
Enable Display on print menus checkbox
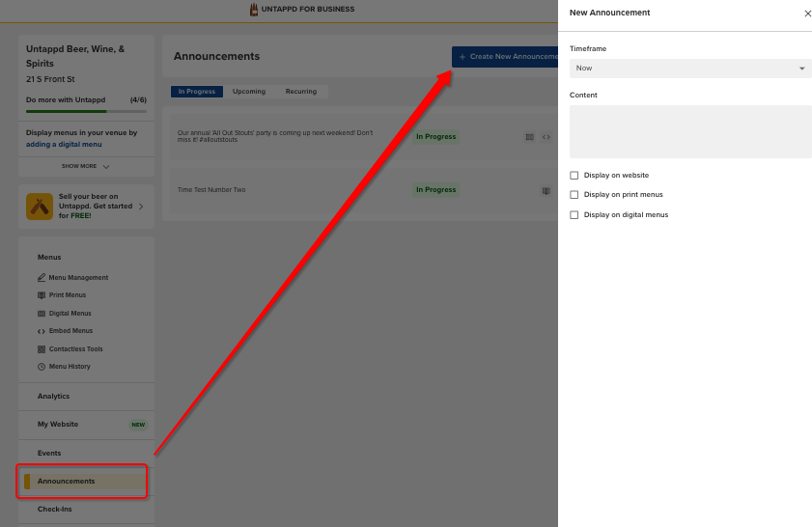click(574, 195)
